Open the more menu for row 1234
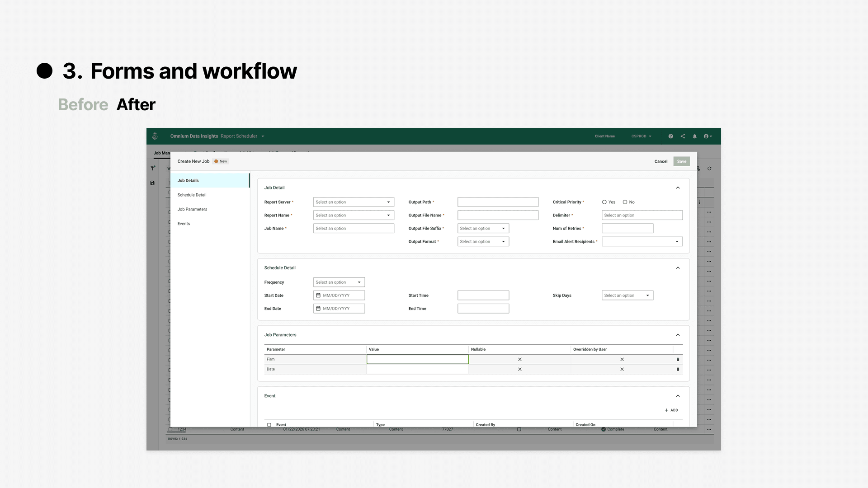 click(x=709, y=429)
